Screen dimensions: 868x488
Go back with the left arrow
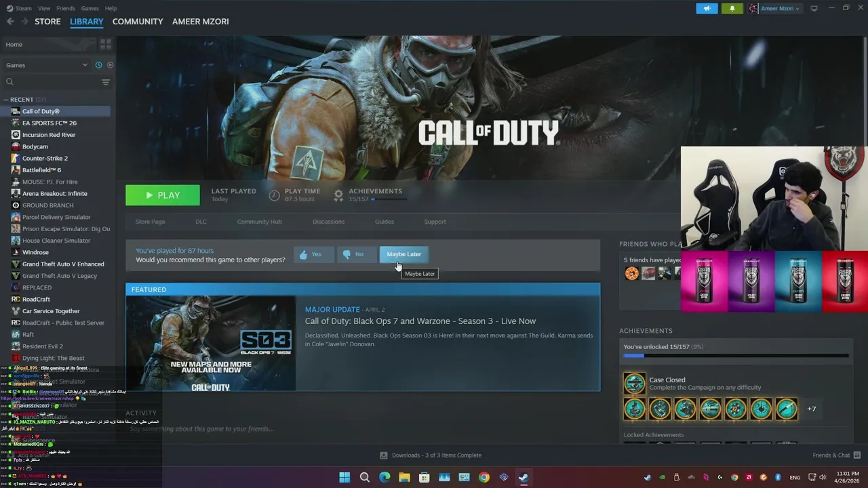10,22
